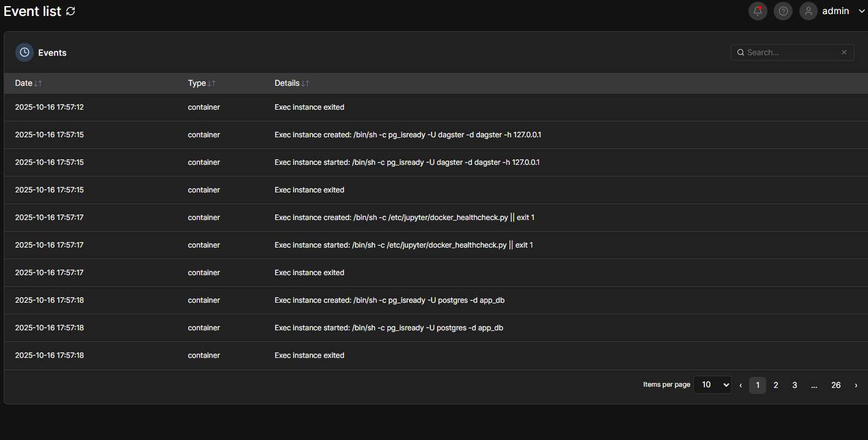The height and width of the screenshot is (440, 868).
Task: Jump to page 26 of events
Action: [836, 385]
